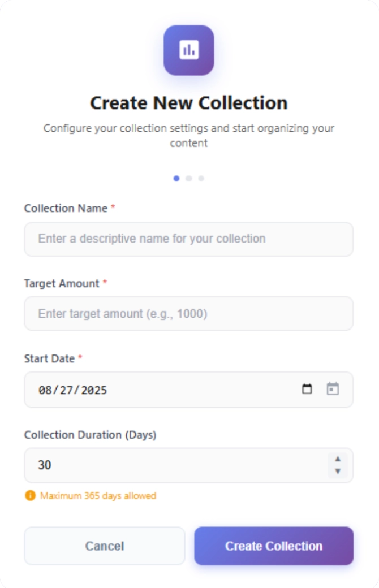Image resolution: width=379 pixels, height=588 pixels.
Task: Click the Target Amount label
Action: tap(62, 283)
